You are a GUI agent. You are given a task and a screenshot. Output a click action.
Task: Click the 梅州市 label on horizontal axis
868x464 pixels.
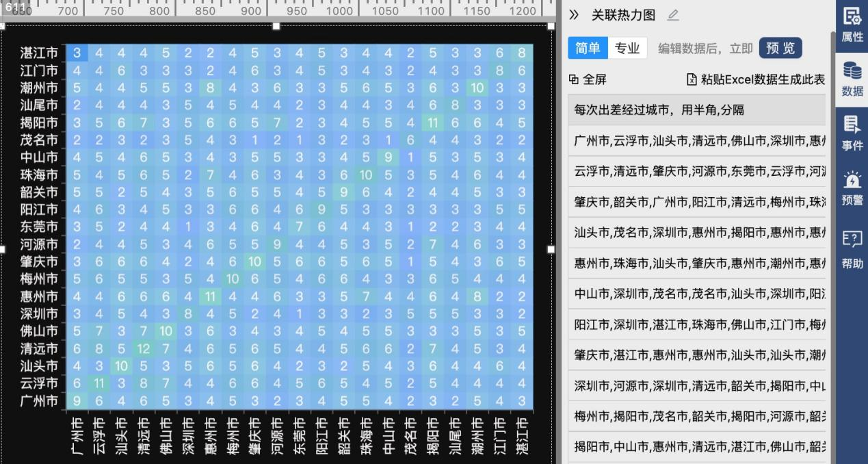(233, 435)
